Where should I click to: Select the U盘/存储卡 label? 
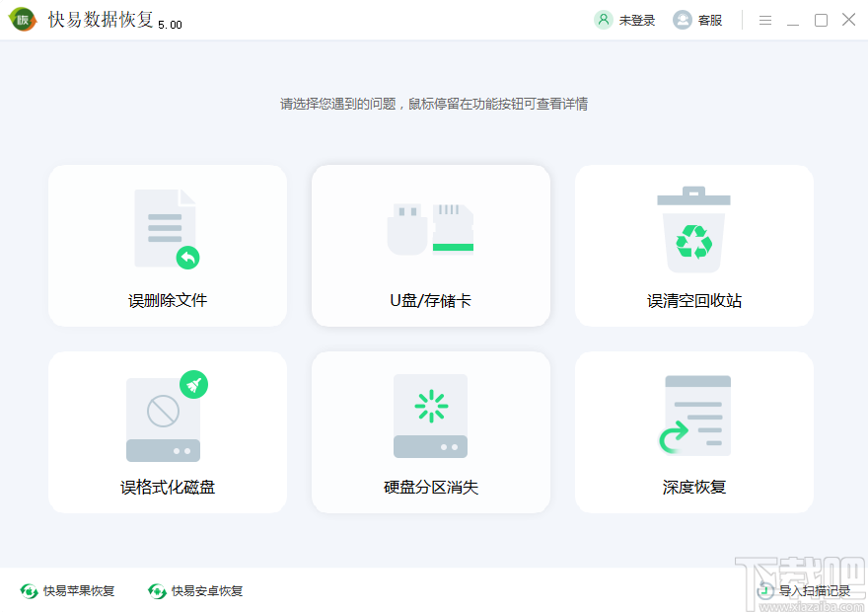[431, 301]
